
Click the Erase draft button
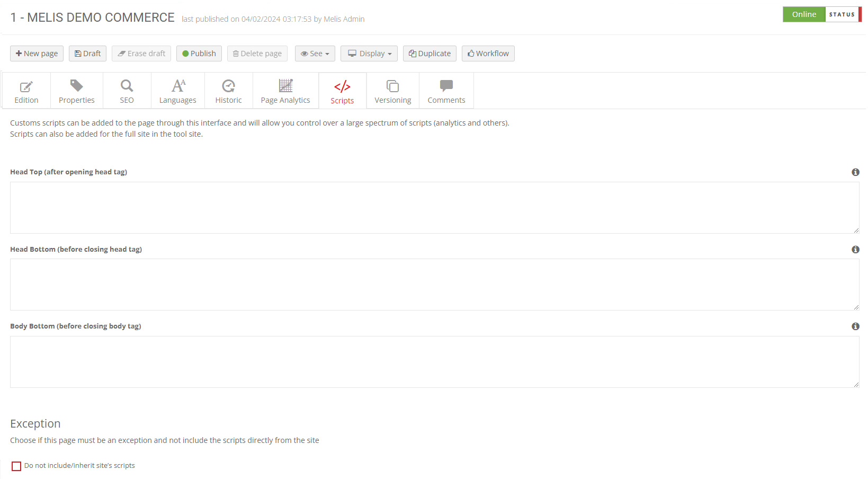point(141,54)
